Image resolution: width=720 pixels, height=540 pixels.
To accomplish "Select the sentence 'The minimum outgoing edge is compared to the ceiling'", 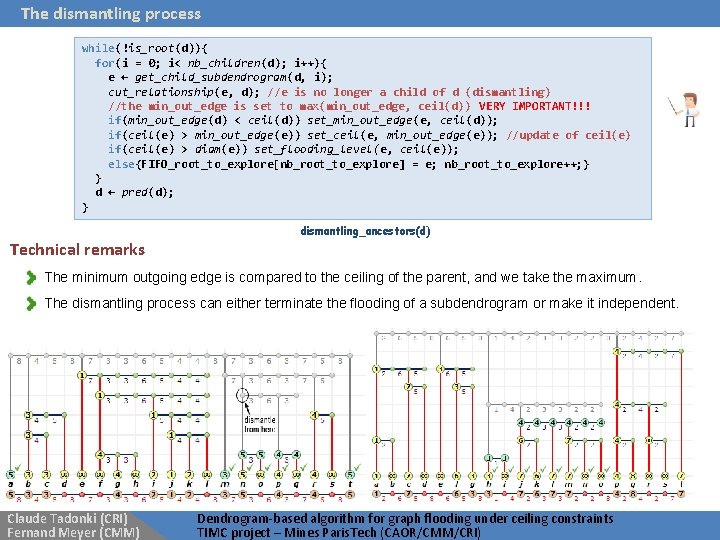I will click(x=343, y=277).
